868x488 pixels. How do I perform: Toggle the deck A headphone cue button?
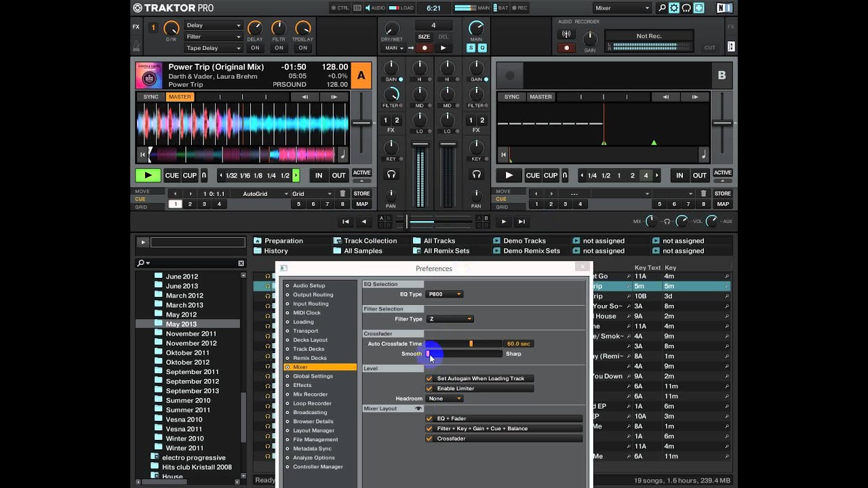pyautogui.click(x=391, y=175)
